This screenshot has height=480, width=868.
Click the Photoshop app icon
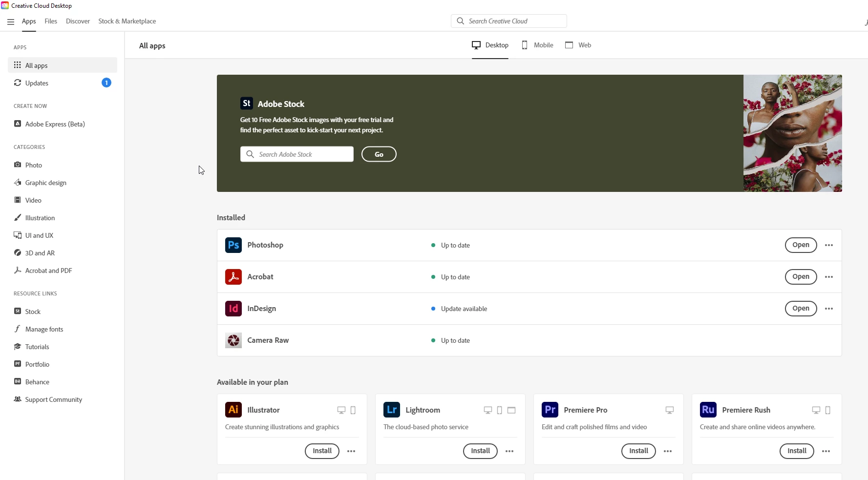tap(233, 245)
